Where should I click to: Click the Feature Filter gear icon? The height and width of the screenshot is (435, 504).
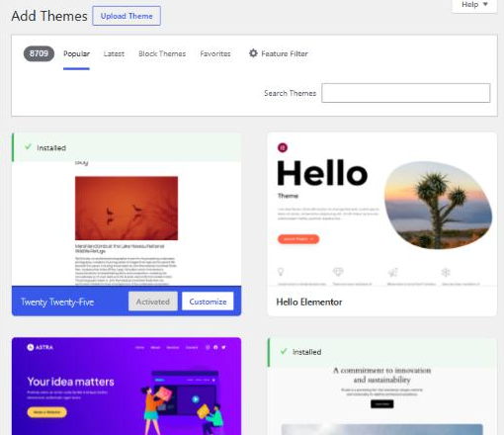(x=253, y=53)
